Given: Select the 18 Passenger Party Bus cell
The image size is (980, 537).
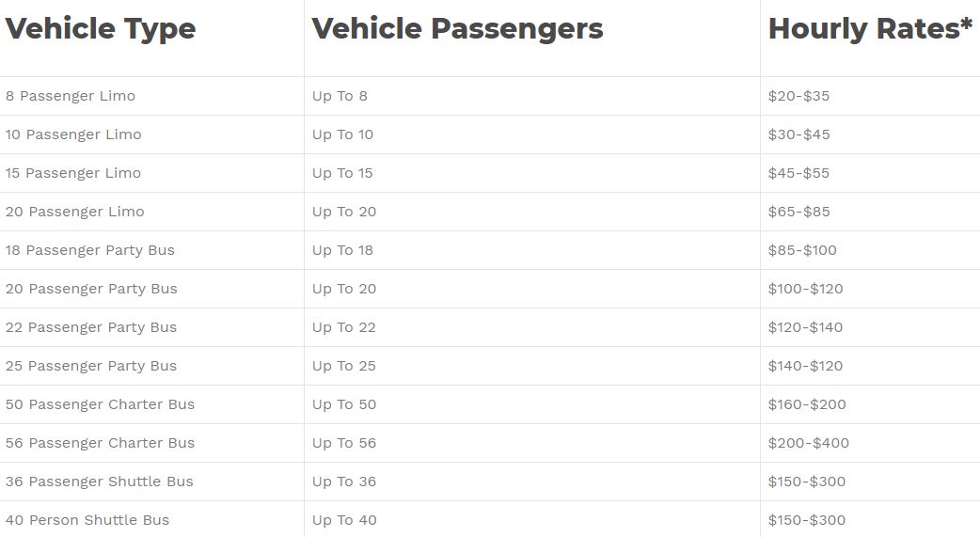Looking at the screenshot, I should tap(90, 250).
